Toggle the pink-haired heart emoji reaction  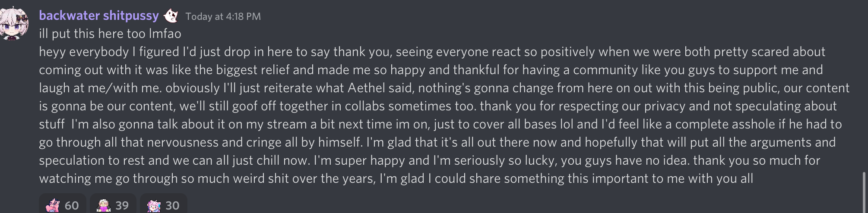point(63,204)
